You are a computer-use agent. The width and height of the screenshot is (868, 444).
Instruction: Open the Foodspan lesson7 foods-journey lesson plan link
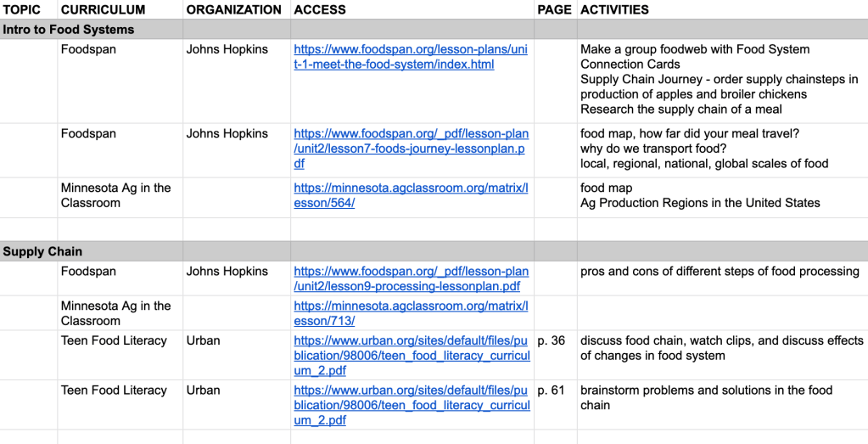coord(411,149)
